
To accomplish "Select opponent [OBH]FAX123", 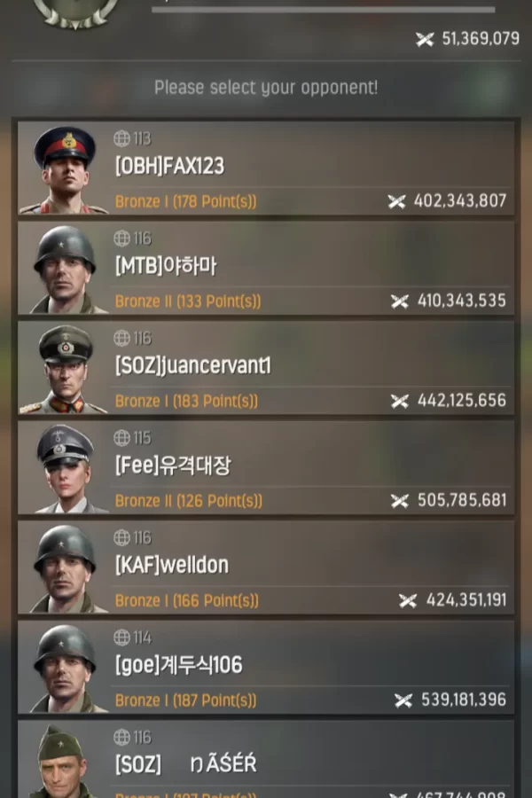I will [266, 168].
